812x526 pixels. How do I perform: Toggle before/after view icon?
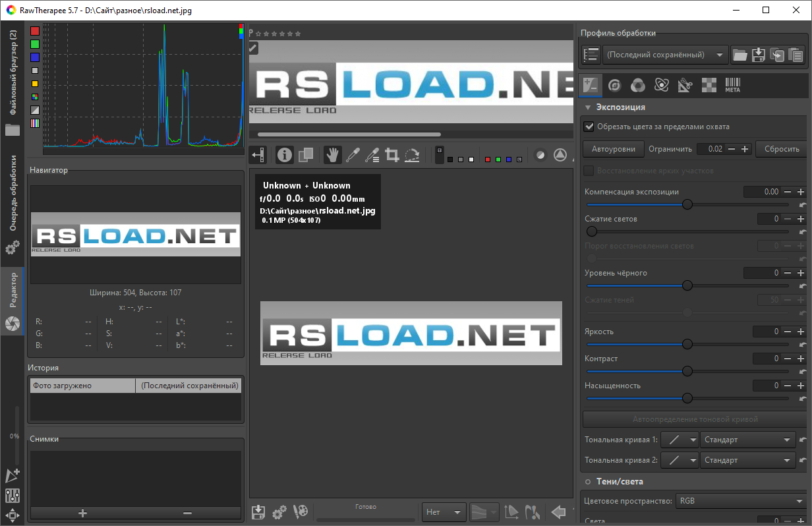click(x=305, y=156)
